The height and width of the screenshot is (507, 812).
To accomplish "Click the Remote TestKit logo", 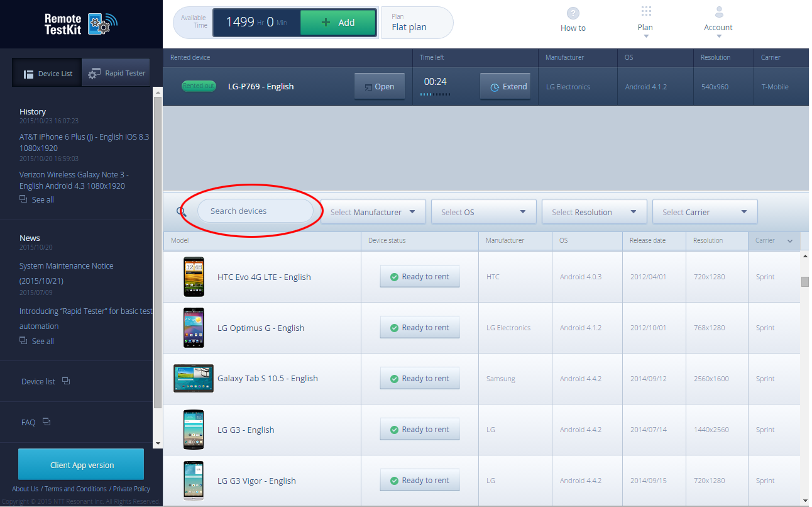I will (81, 24).
